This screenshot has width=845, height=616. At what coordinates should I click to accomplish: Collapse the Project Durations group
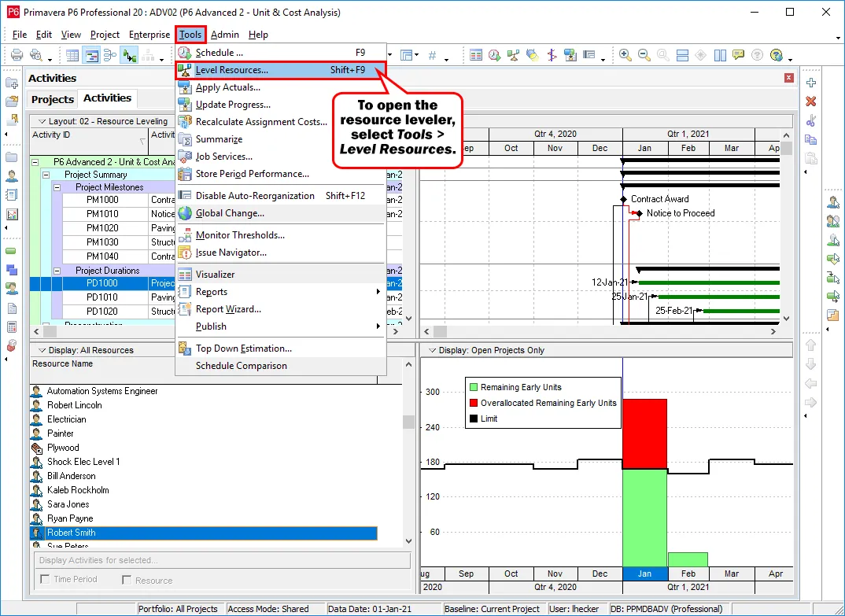pyautogui.click(x=57, y=271)
